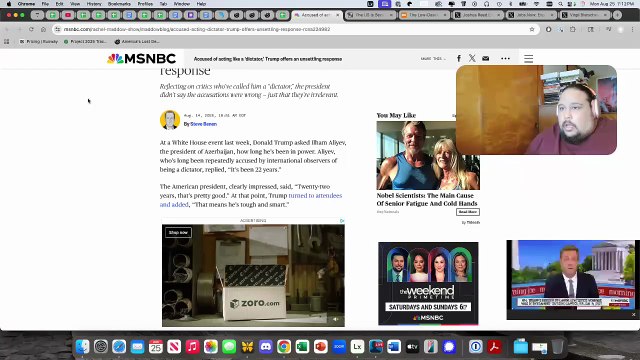Open the MSNBC hamburger menu
Screen dimensions: 640x360
[x=529, y=58]
